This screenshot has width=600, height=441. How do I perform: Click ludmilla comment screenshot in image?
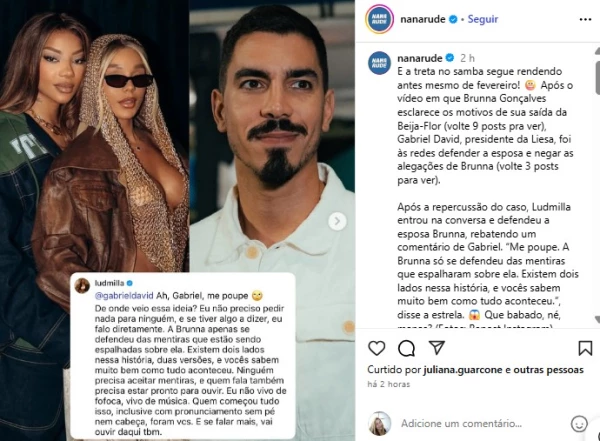(x=183, y=356)
